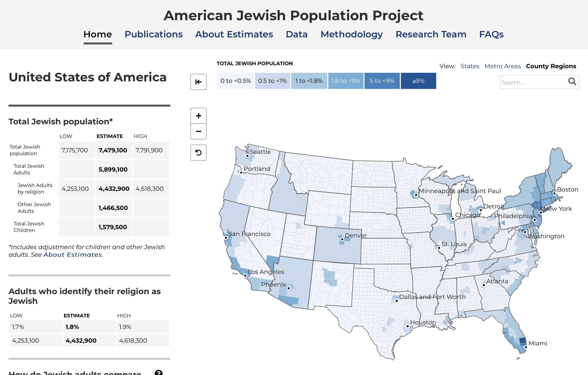
Task: Click the search magnifier icon
Action: tap(572, 82)
